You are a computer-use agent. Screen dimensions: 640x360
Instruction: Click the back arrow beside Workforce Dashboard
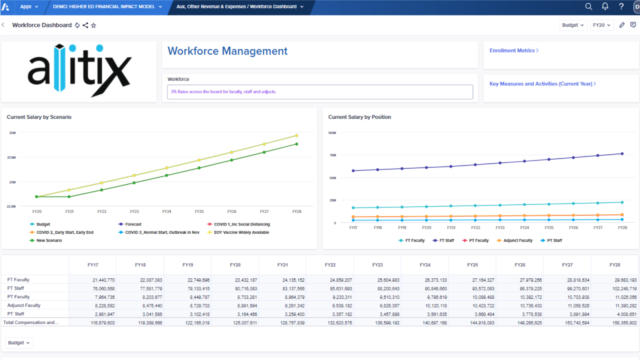pyautogui.click(x=4, y=25)
